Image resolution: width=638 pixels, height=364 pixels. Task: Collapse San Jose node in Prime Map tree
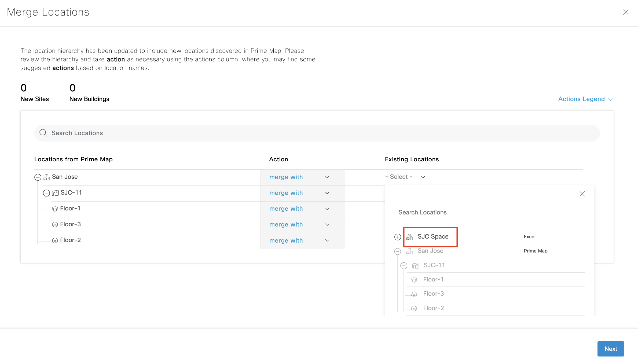[x=38, y=177]
